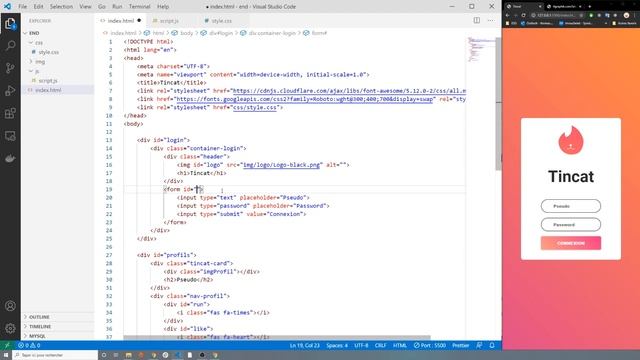Click the Connexion button in browser preview
This screenshot has height=360, width=640.
click(x=571, y=243)
